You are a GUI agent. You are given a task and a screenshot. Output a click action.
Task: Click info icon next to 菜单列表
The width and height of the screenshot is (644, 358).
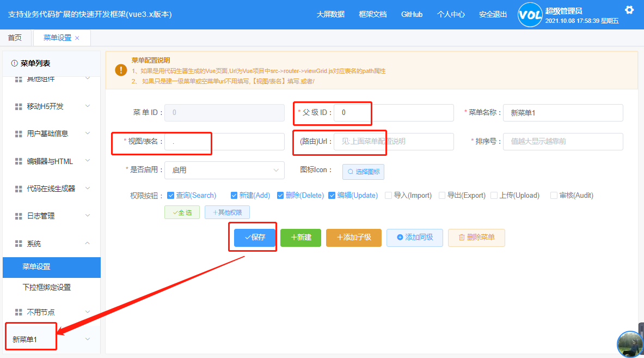pyautogui.click(x=14, y=63)
